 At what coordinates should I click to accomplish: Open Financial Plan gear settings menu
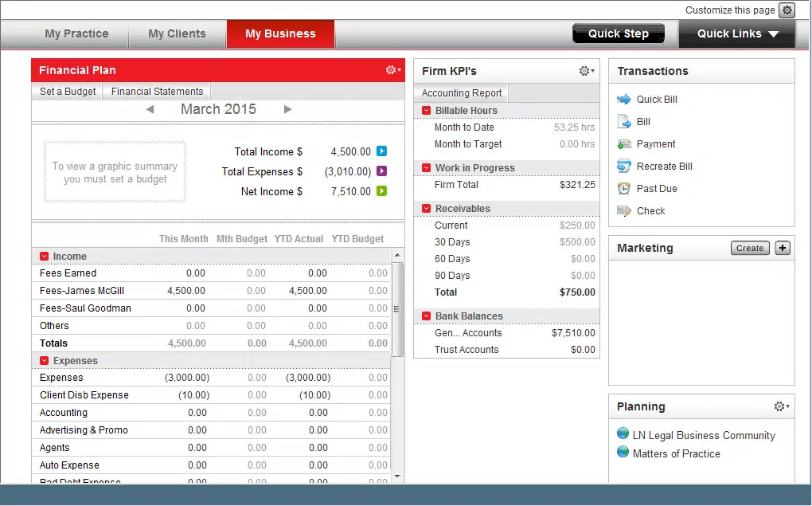click(x=392, y=70)
